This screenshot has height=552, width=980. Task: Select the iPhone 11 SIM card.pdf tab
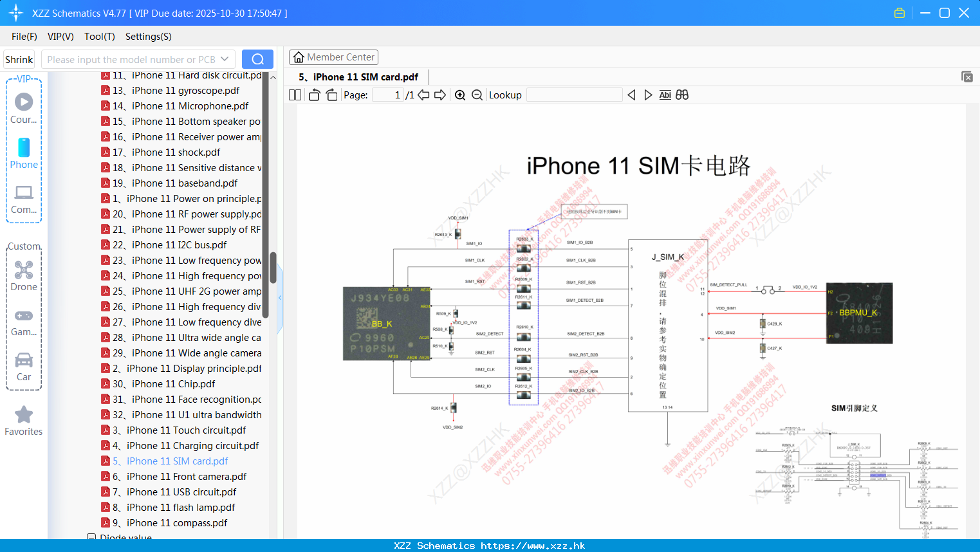point(358,77)
